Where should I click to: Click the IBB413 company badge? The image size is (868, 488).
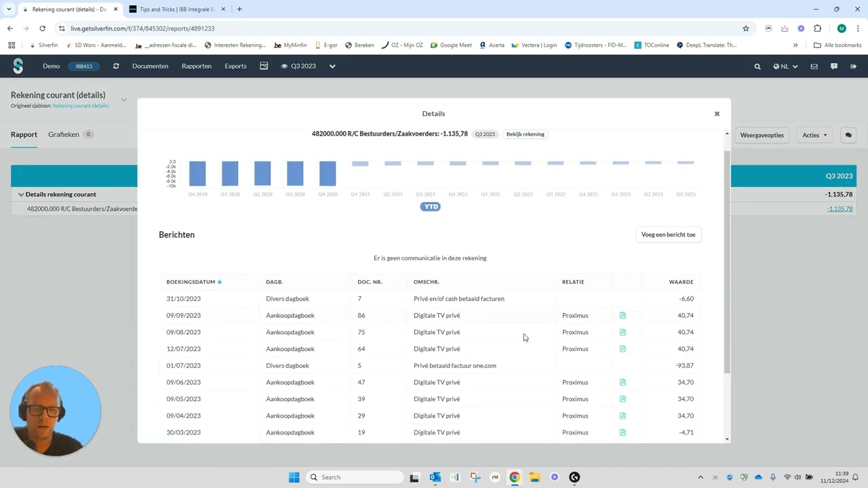point(84,66)
